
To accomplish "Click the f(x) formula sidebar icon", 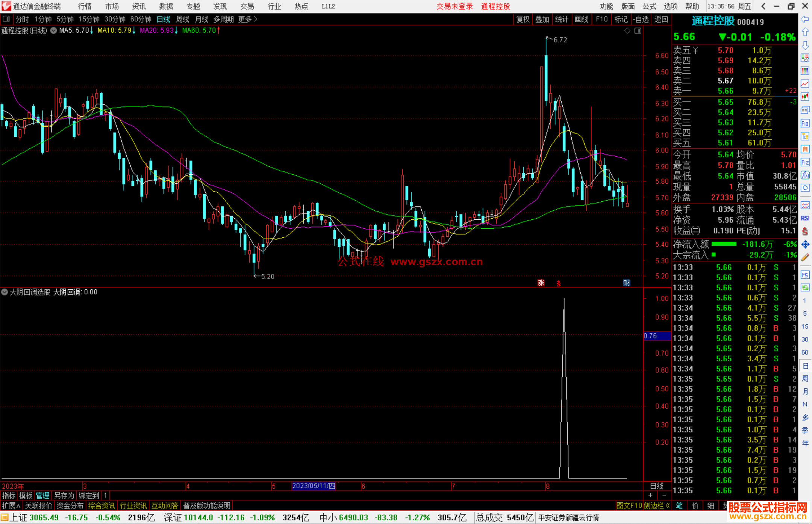I will pos(805,175).
